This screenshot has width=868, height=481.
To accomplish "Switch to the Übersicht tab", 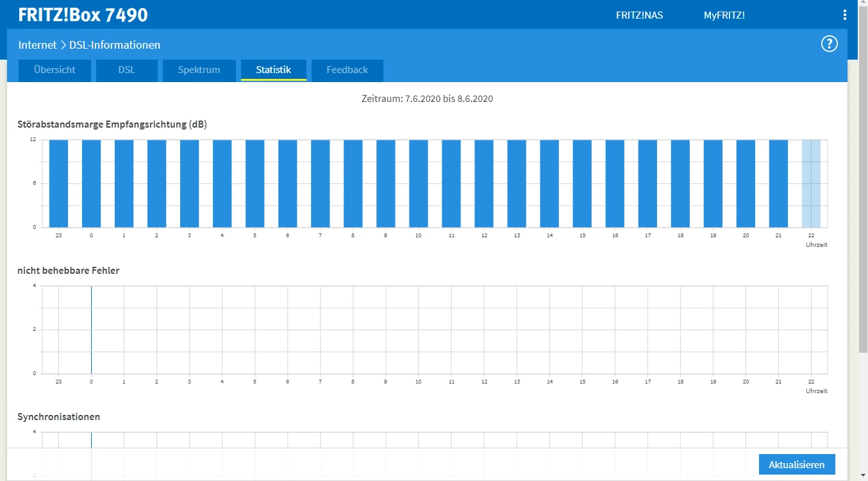I will coord(54,71).
